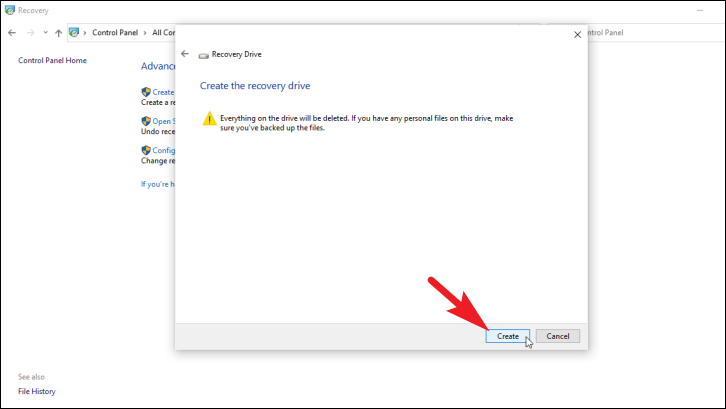Click the forward navigation arrow
This screenshot has width=726, height=409.
point(31,32)
